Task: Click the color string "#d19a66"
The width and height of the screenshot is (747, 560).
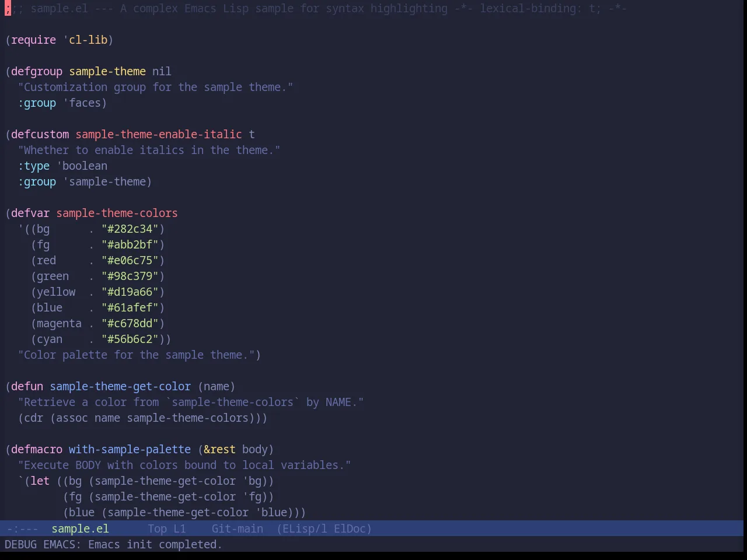Action: (130, 292)
